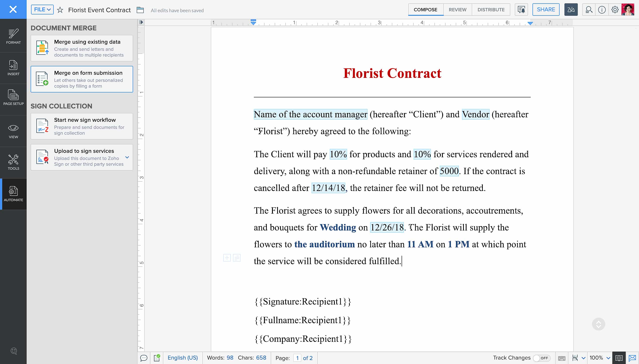Open comments from the status bar

(144, 358)
